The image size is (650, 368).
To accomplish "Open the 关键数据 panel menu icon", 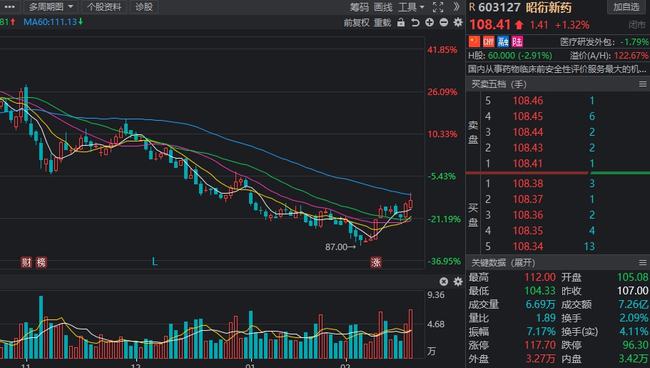I will coord(643,263).
